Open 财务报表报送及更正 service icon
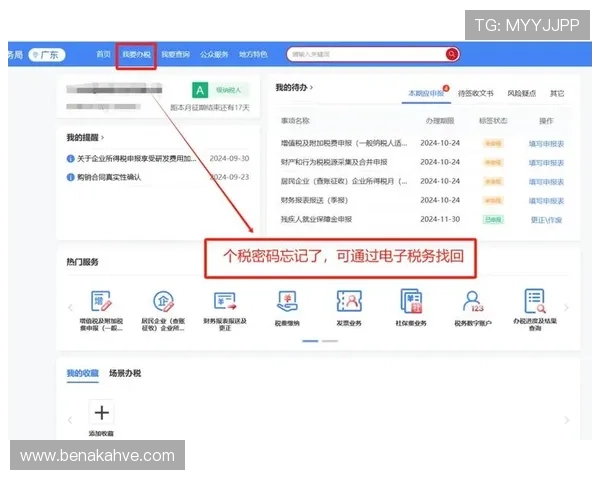 (225, 301)
